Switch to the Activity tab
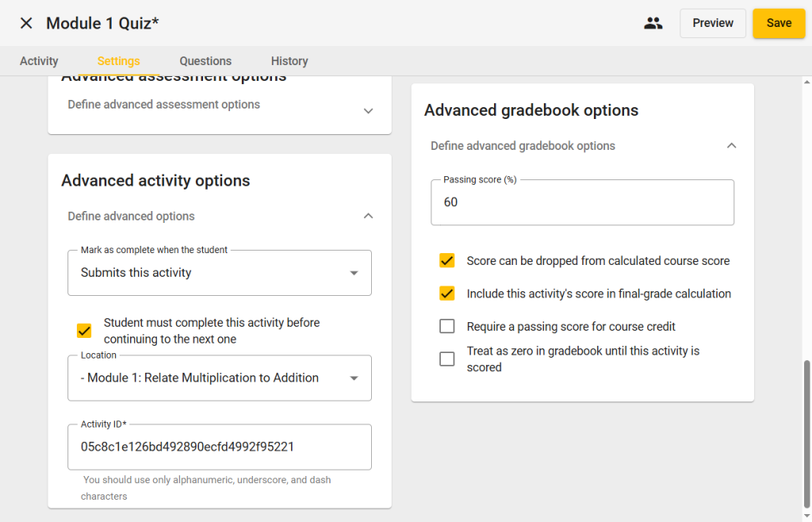 coord(39,61)
